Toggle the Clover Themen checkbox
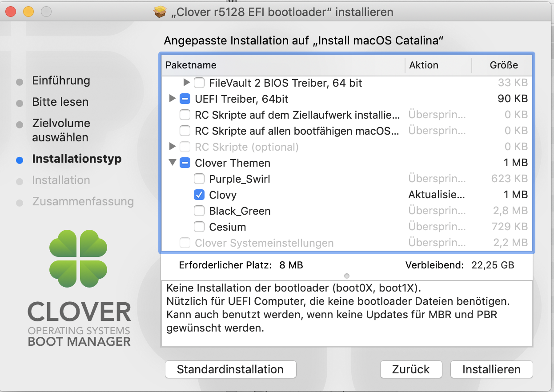Image resolution: width=554 pixels, height=392 pixels. (x=185, y=163)
